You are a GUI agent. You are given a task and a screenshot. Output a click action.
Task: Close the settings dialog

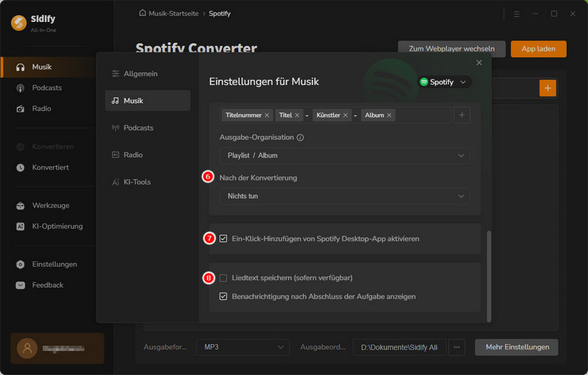pyautogui.click(x=479, y=63)
